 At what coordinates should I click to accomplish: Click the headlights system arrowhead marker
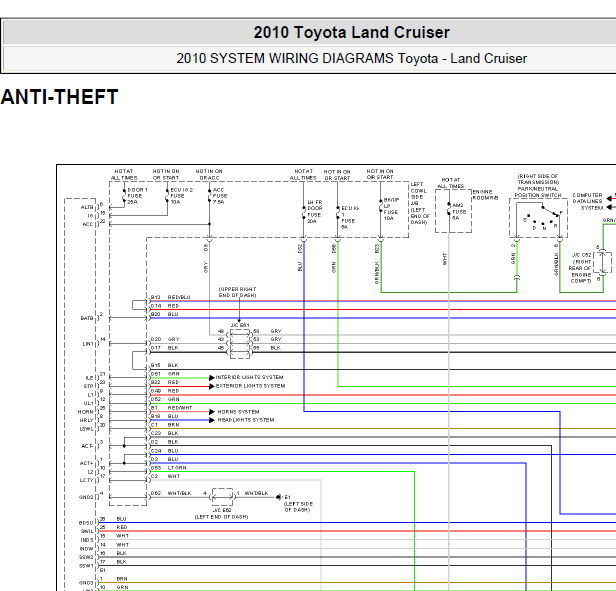coord(212,420)
